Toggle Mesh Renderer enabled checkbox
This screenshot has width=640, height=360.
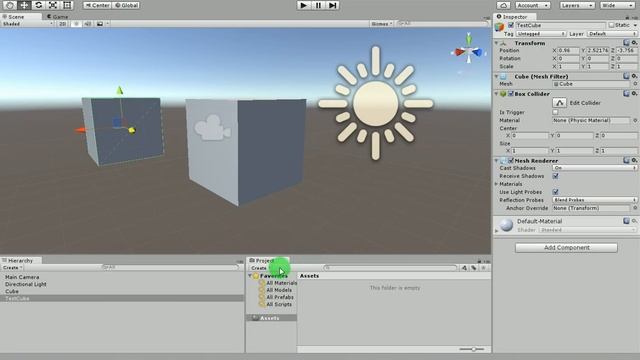511,161
